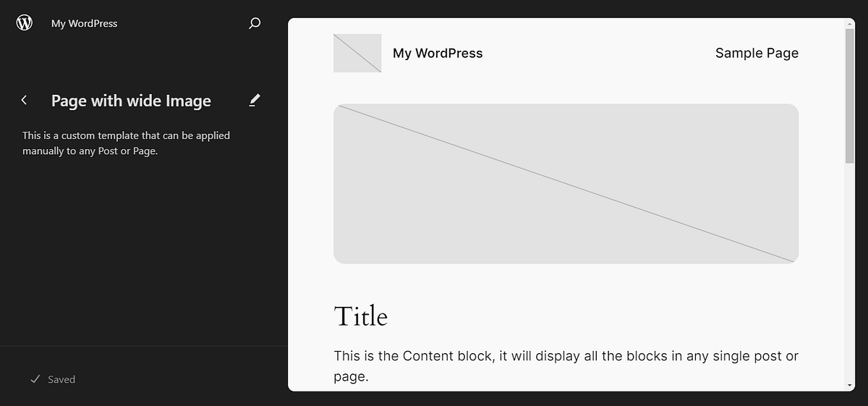Select the Title block in preview
Screen dimensions: 868x406
point(361,316)
